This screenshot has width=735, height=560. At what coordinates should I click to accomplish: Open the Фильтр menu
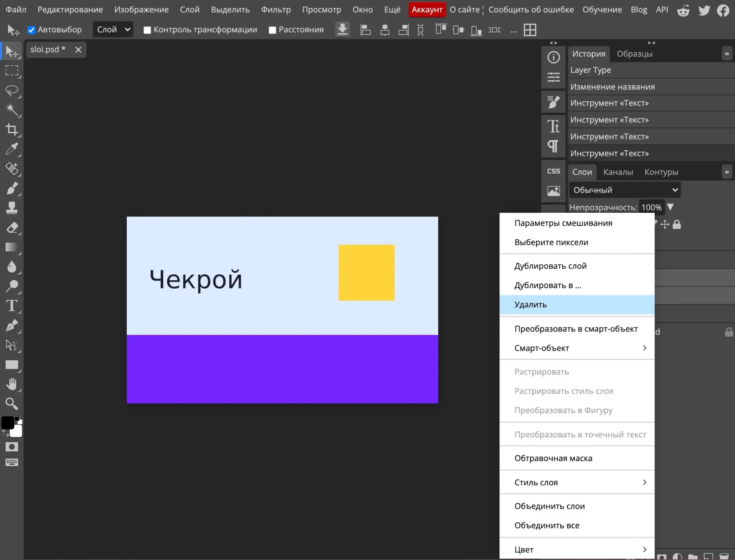276,10
